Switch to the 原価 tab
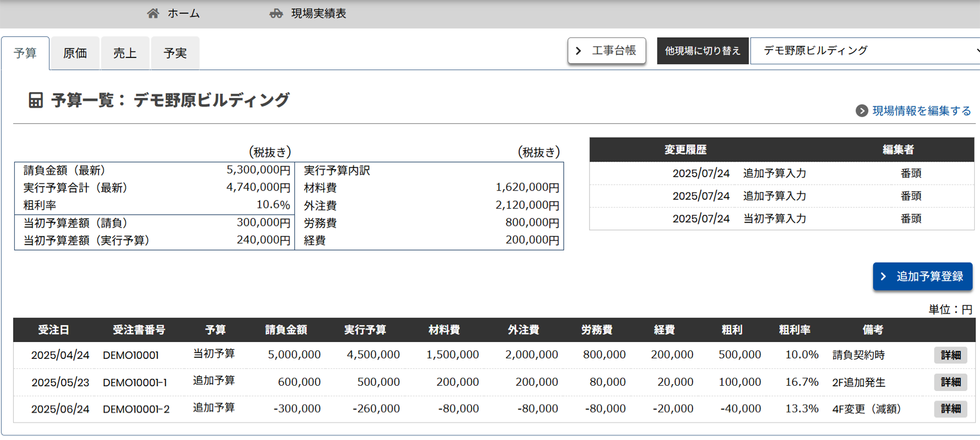980x440 pixels. pyautogui.click(x=75, y=53)
